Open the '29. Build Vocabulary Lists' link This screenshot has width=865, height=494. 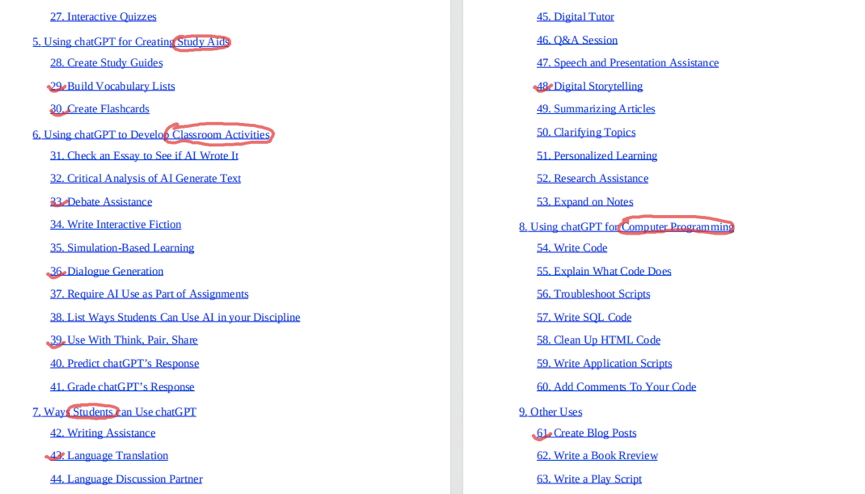(x=113, y=86)
